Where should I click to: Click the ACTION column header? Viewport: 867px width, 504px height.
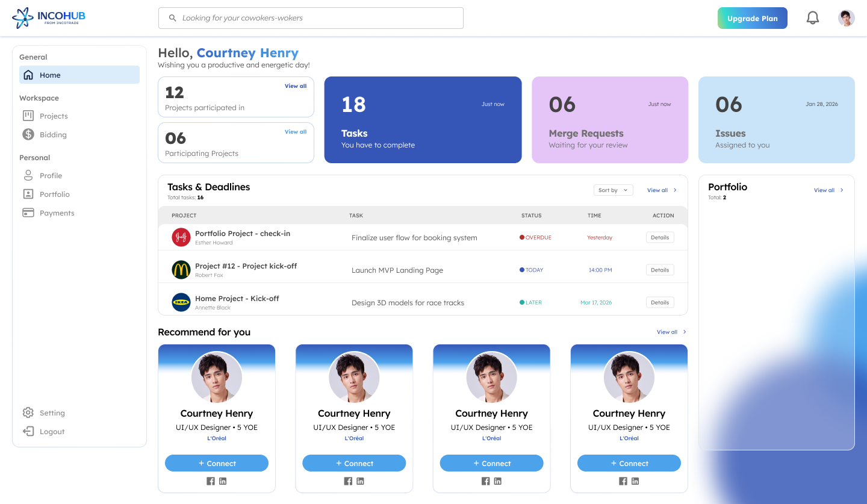[x=663, y=216]
